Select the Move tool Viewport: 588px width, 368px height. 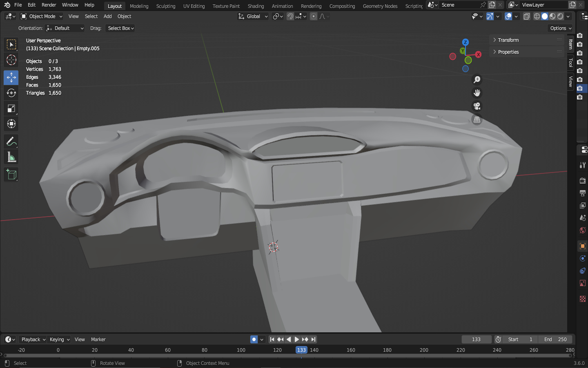pos(11,77)
